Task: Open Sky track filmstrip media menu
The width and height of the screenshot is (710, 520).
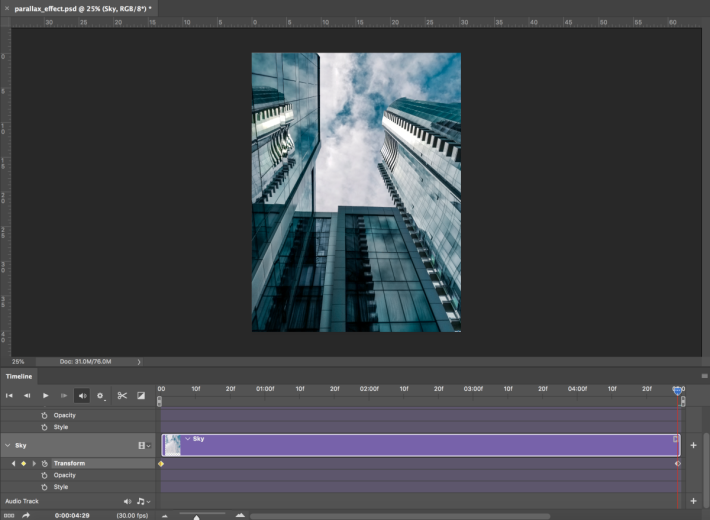Action: (144, 446)
